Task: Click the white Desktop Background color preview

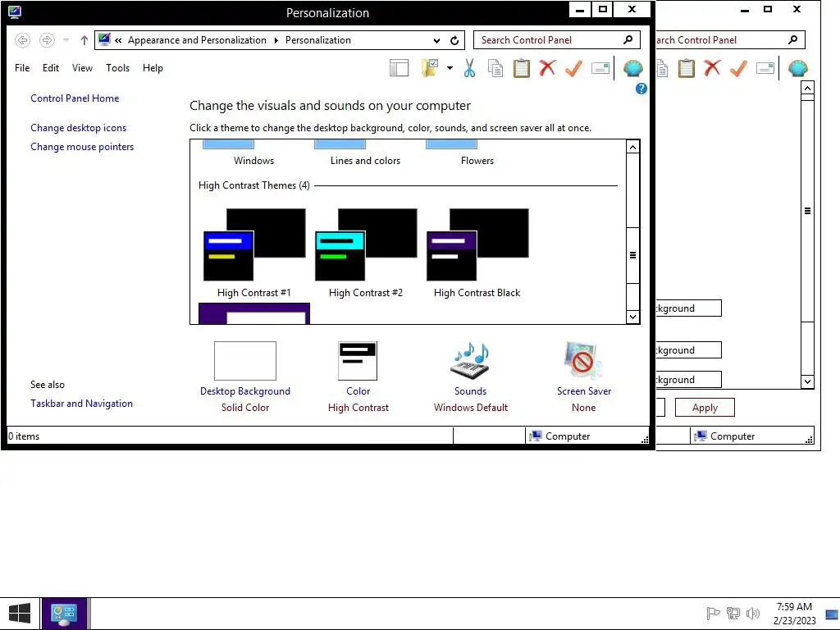Action: (x=244, y=361)
